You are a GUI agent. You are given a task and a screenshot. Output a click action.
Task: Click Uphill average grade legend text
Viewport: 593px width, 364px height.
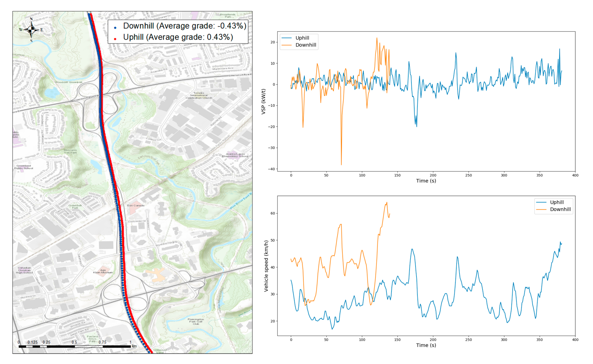tap(178, 37)
